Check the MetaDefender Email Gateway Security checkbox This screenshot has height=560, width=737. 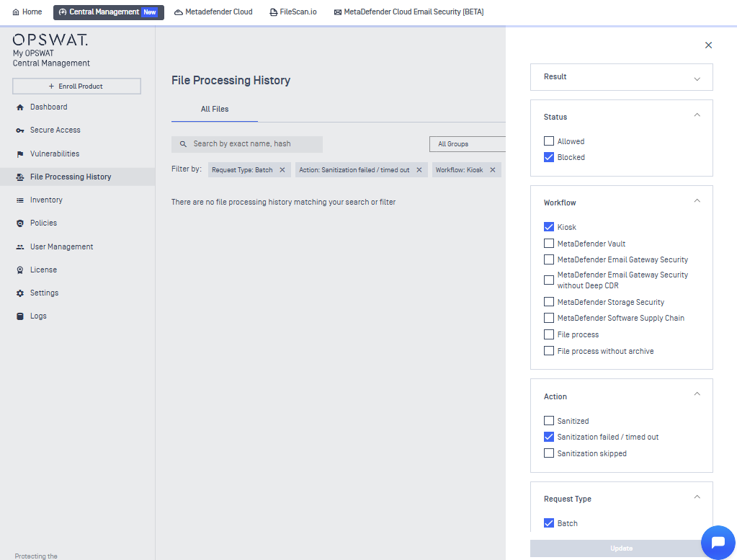point(548,259)
